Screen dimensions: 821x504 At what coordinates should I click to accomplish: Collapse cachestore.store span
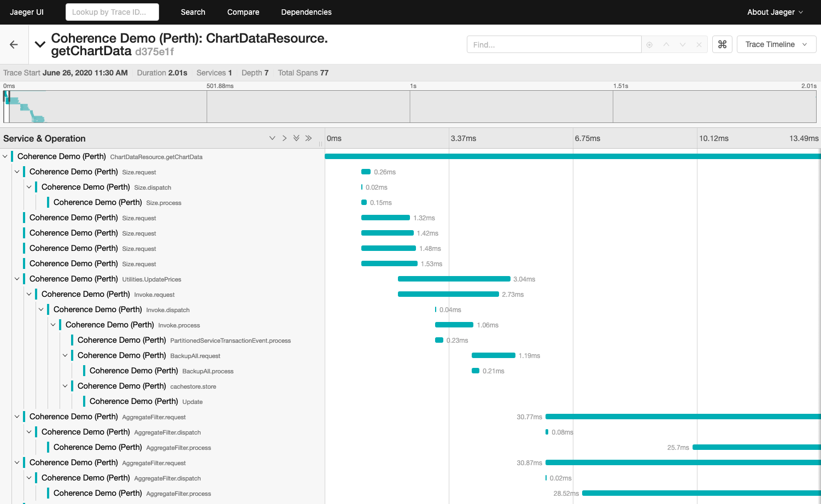(65, 386)
